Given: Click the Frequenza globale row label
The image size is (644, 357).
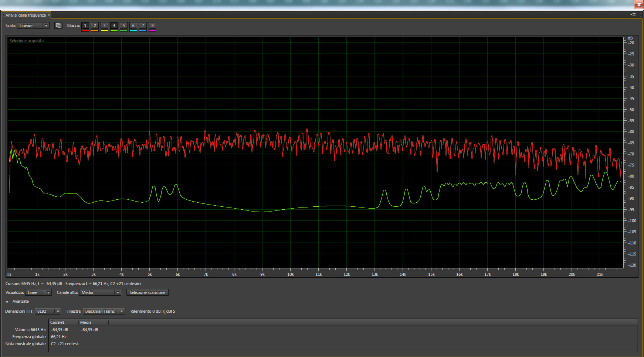Looking at the screenshot, I should point(29,337).
